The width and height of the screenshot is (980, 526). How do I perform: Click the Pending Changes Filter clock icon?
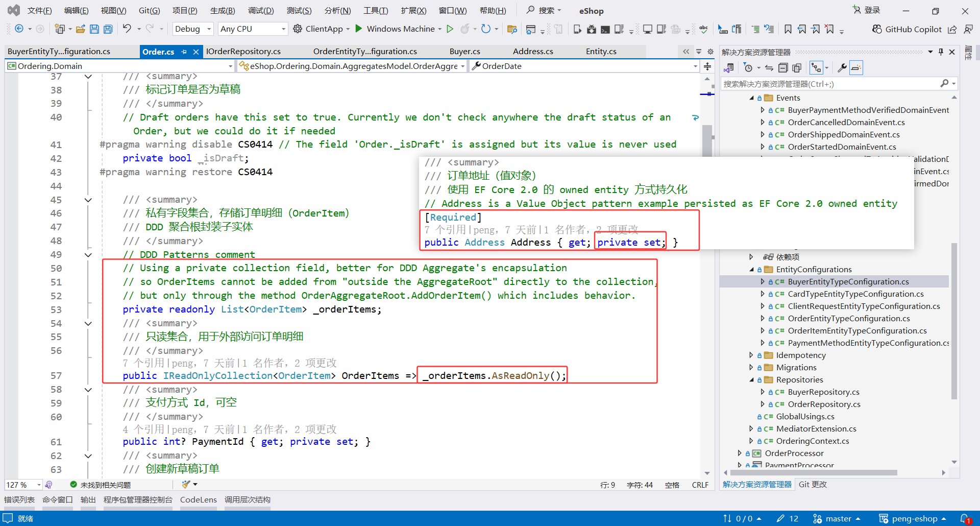coord(748,67)
